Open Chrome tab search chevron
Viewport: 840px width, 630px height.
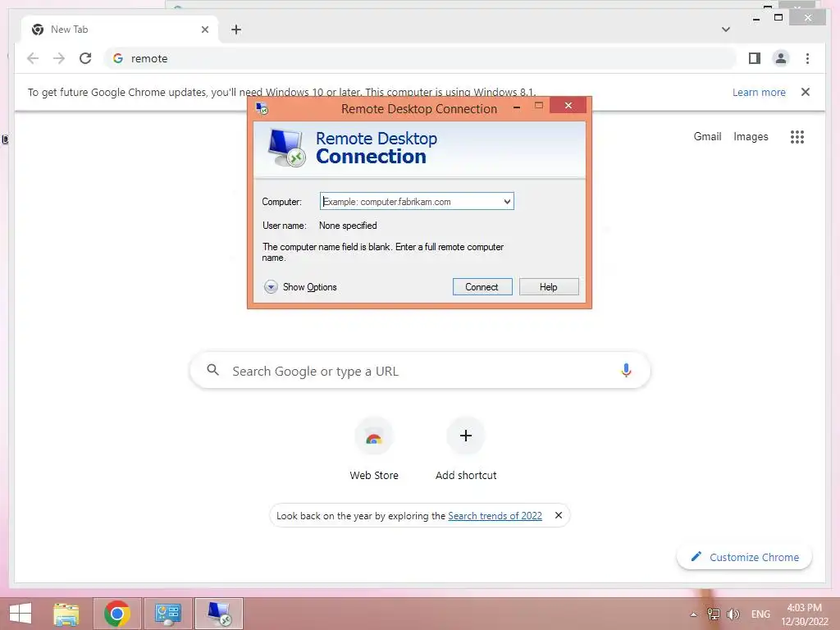click(x=725, y=30)
